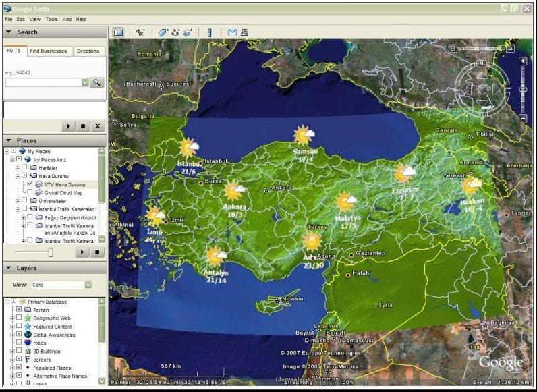Click the Add Placemark toolbar icon

[140, 32]
